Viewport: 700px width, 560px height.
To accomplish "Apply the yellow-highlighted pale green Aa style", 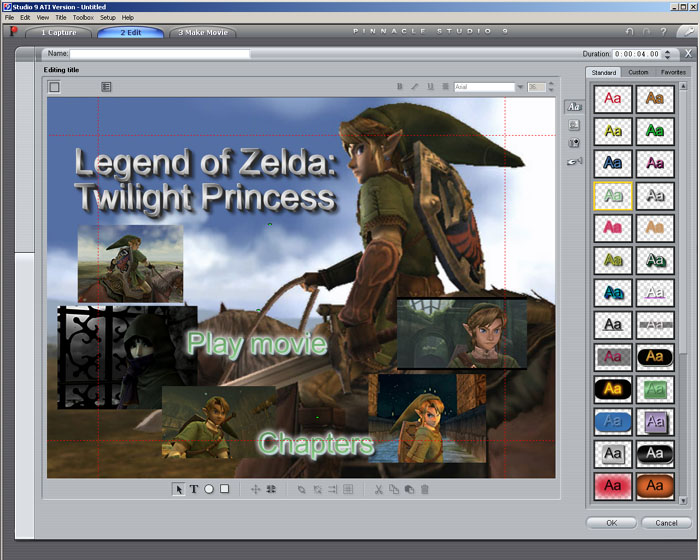I will pos(613,196).
